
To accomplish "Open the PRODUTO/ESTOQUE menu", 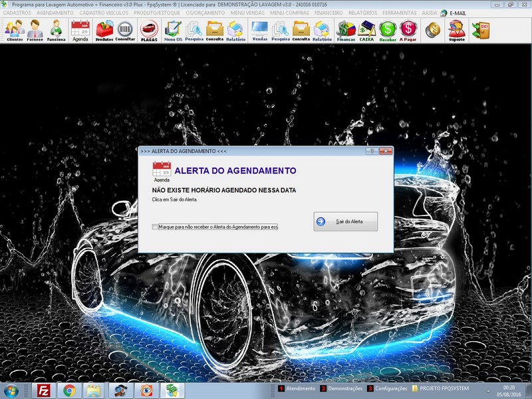I will (x=157, y=13).
